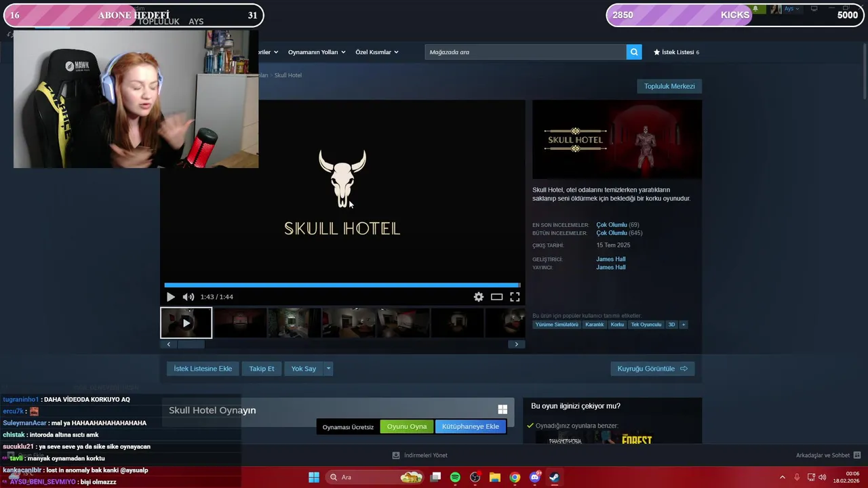The image size is (868, 488).
Task: Click Kütüphaneye Ekle button
Action: 471,426
